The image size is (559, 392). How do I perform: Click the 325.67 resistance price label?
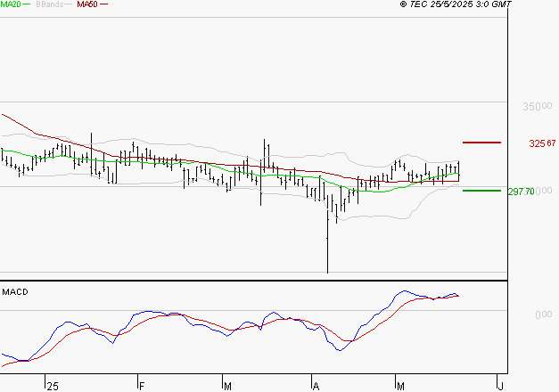click(x=542, y=143)
